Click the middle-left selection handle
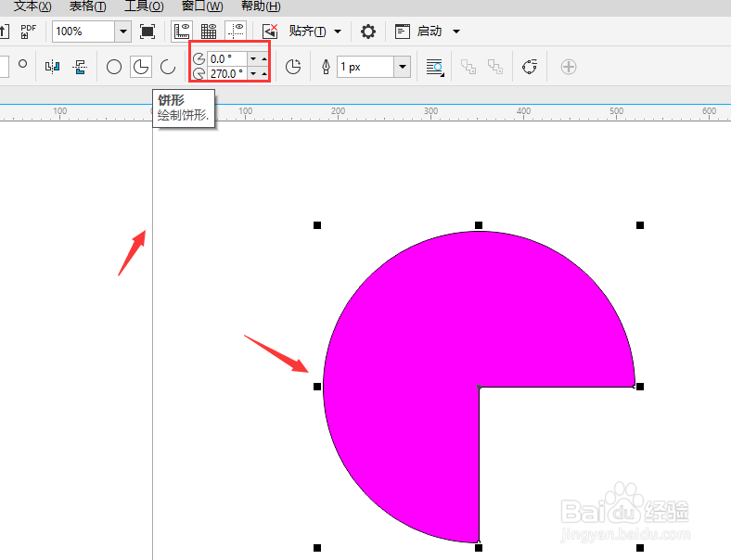731x560 pixels. point(317,387)
